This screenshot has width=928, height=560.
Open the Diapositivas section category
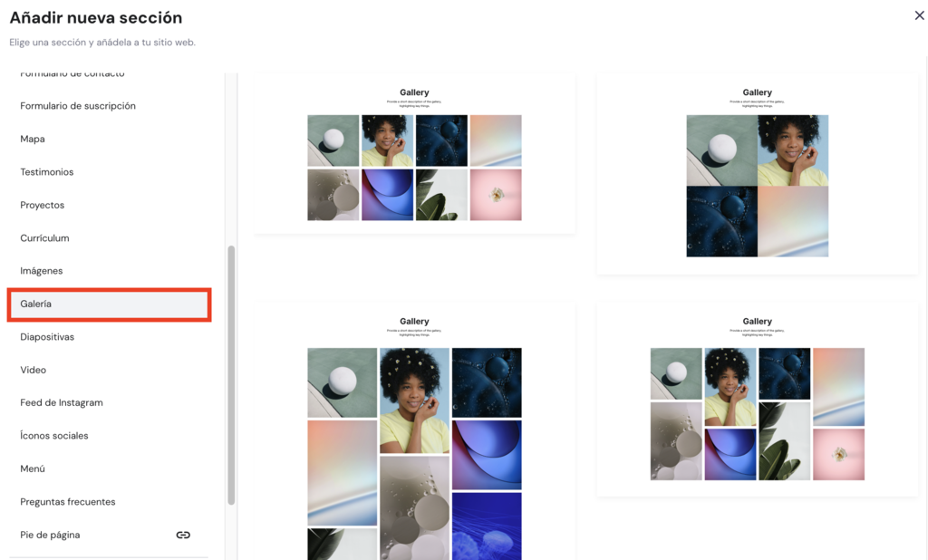110,337
